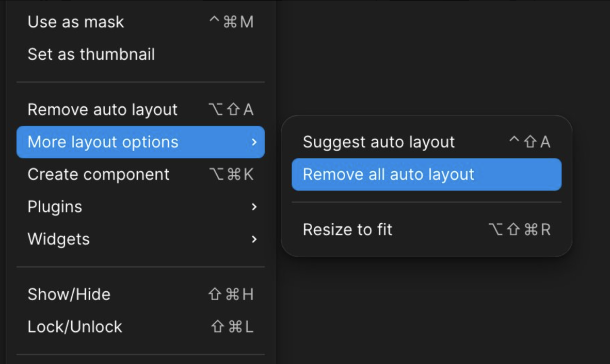
Task: Select Create component in the menu
Action: point(99,175)
